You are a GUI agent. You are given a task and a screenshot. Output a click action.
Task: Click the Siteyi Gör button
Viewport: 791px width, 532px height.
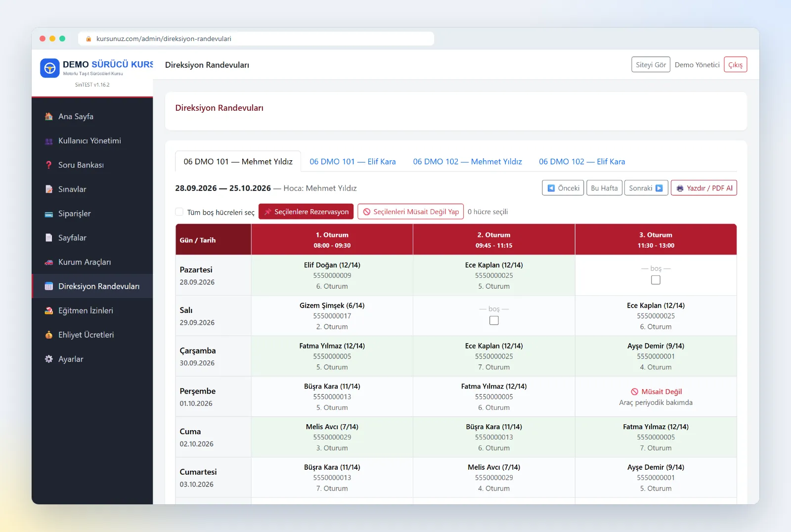(x=651, y=65)
